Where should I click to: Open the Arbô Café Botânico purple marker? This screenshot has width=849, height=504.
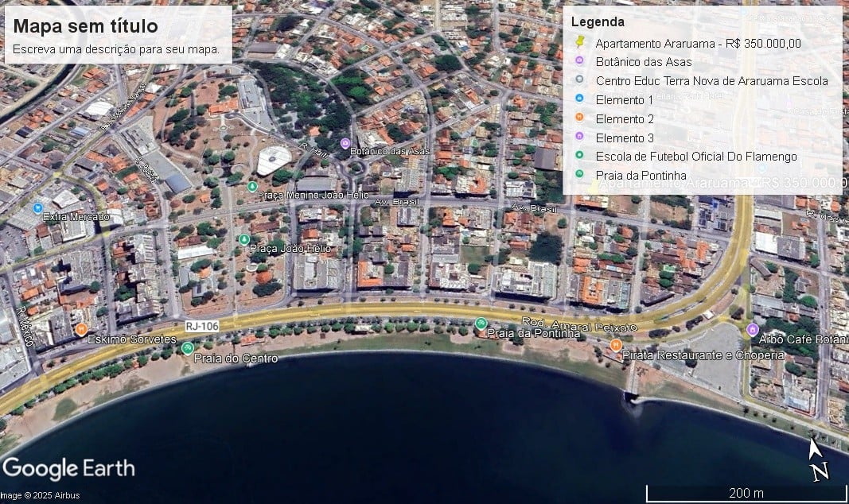click(752, 329)
